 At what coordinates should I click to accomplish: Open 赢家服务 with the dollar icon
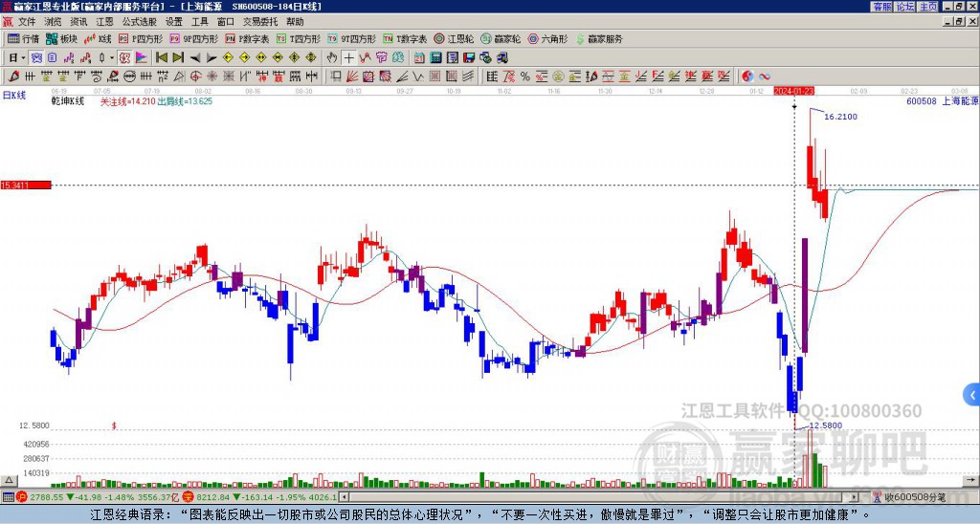pyautogui.click(x=599, y=38)
